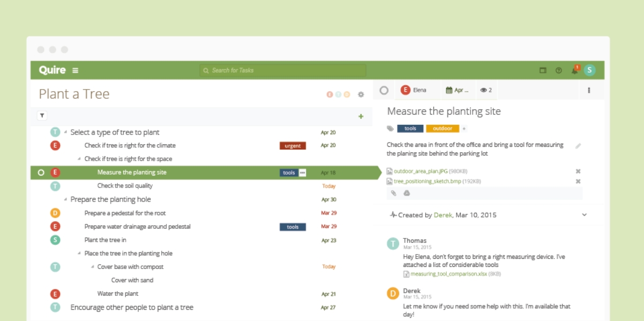644x321 pixels.
Task: Click the Today date on Check the soil quality
Action: tap(329, 186)
